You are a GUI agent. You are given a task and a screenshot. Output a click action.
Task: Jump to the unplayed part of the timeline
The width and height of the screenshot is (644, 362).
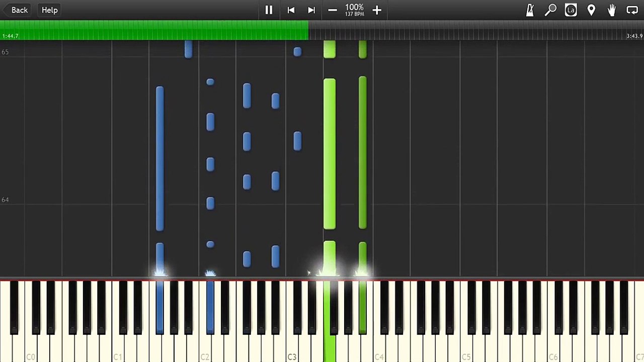(476, 30)
